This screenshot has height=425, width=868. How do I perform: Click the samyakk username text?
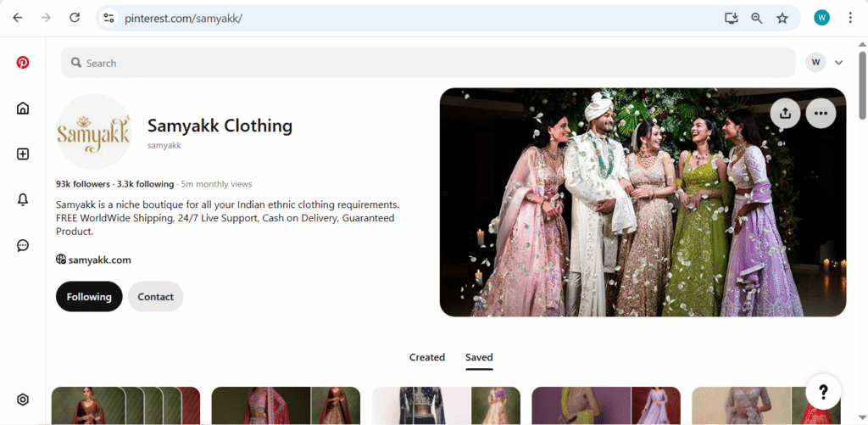pos(164,146)
